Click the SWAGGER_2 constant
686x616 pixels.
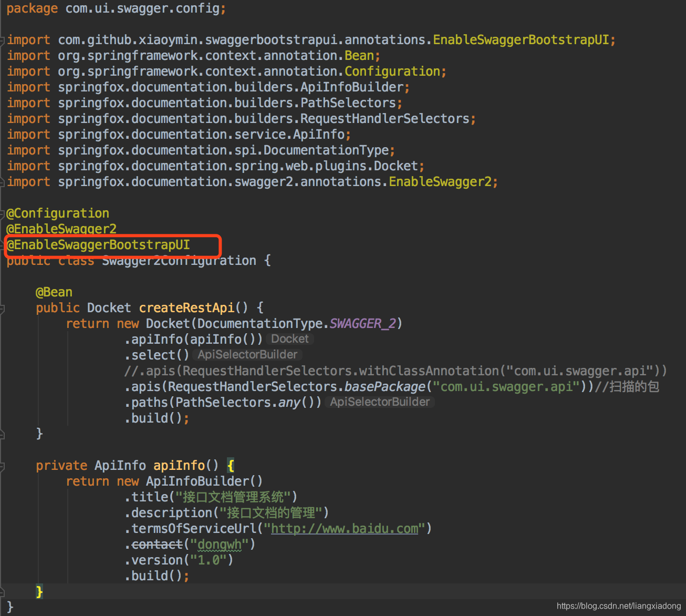[362, 323]
